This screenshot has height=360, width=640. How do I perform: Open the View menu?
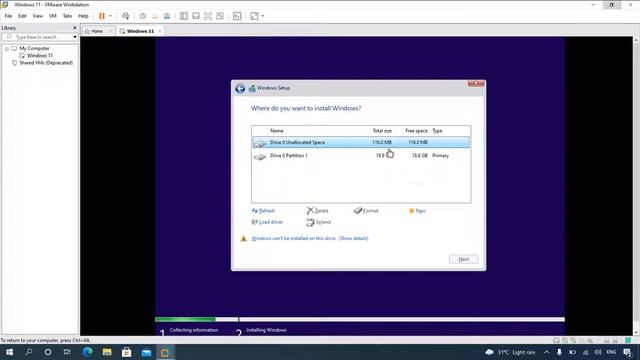pos(38,16)
